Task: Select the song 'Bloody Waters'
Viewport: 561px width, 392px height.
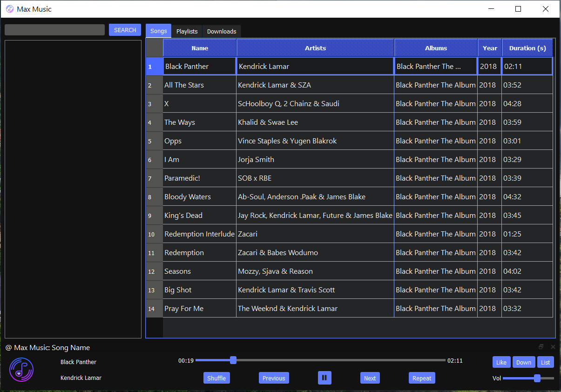Action: coord(199,196)
